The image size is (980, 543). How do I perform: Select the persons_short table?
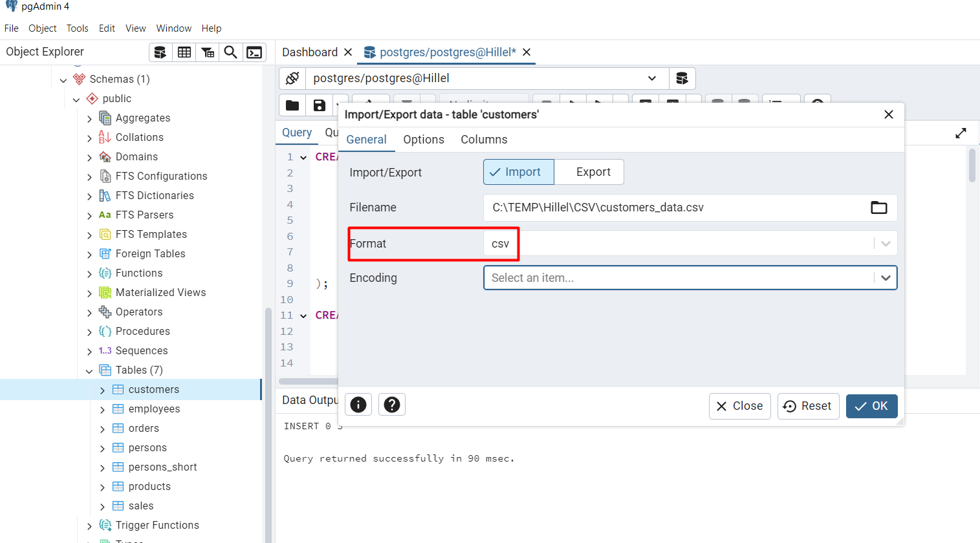(162, 467)
